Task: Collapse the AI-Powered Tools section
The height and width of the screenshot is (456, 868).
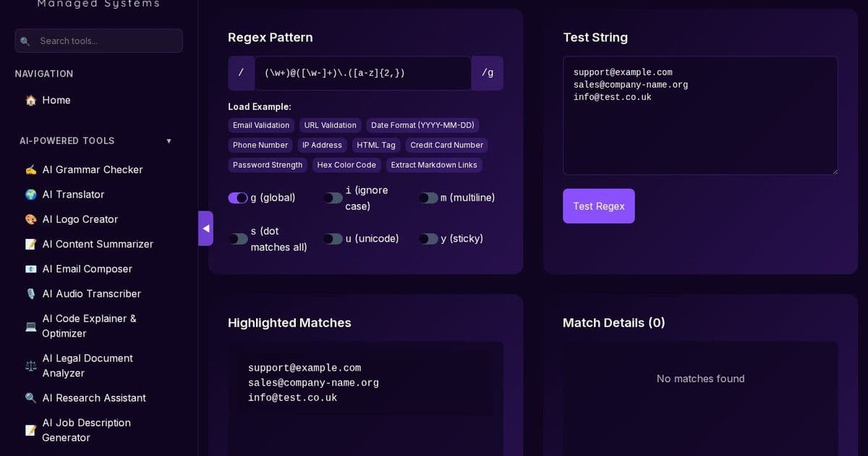Action: [169, 140]
